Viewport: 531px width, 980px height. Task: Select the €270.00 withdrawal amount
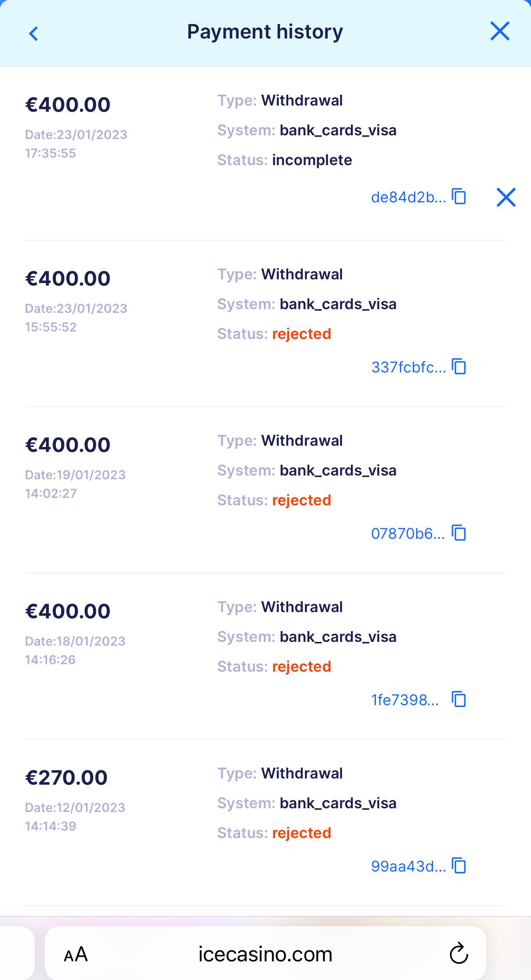67,778
